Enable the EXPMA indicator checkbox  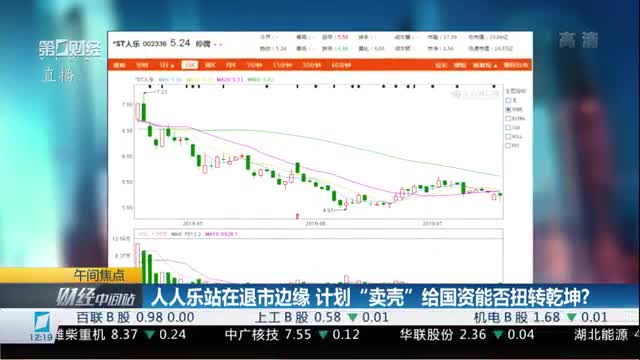[508, 118]
